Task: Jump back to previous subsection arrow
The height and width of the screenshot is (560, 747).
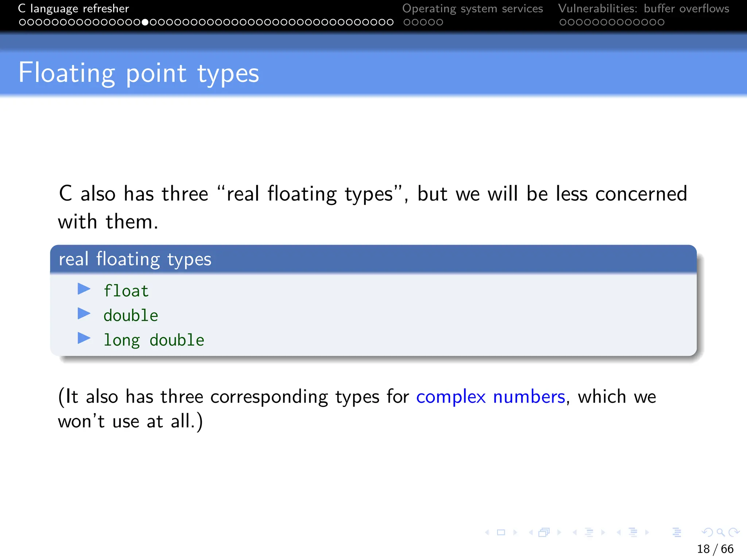Action: point(575,533)
